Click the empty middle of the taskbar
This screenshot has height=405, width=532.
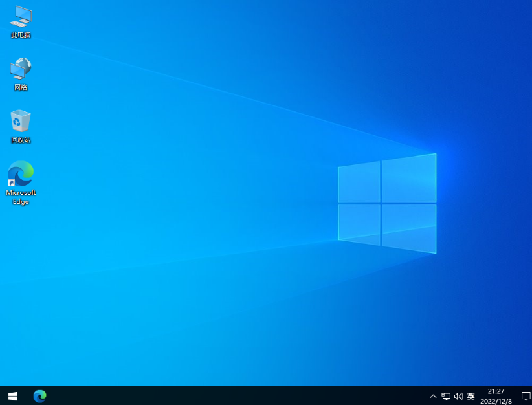[227, 396]
